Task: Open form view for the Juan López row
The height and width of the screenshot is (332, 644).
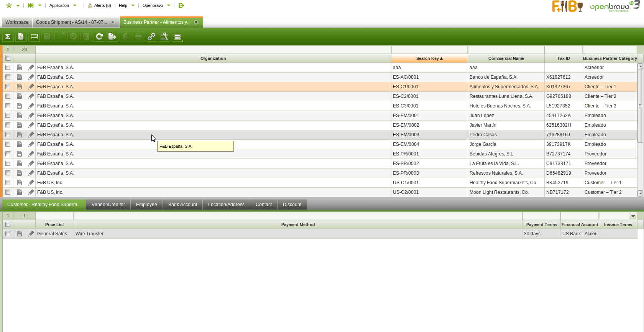Action: 19,116
